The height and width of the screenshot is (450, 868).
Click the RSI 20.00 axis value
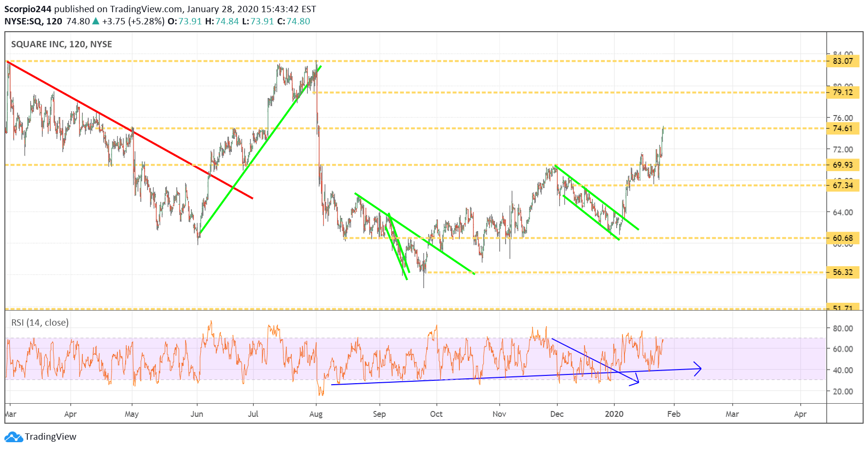843,391
